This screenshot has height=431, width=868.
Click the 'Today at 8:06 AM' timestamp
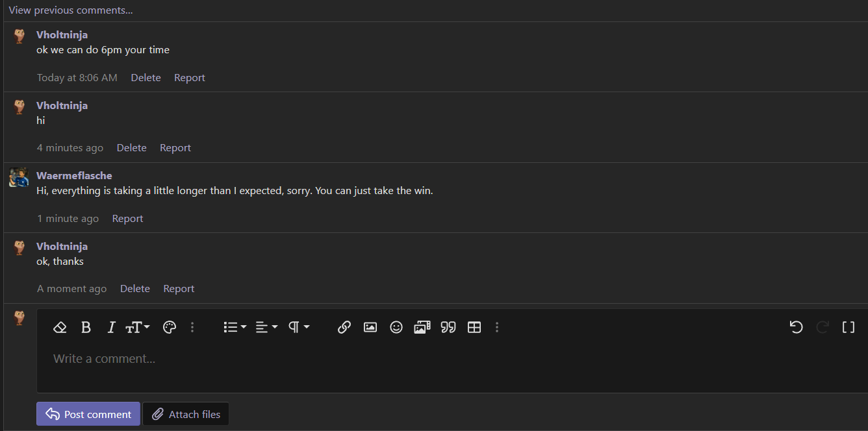click(x=77, y=77)
